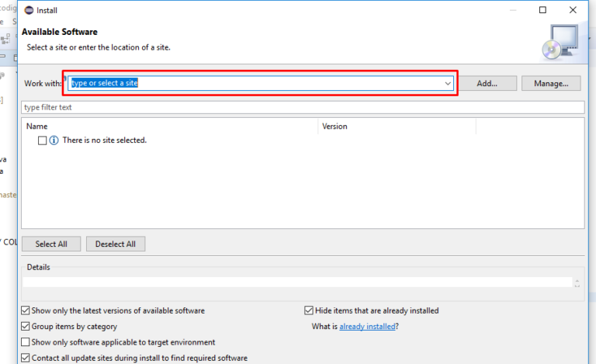Toggle Contact all update sites during install
The width and height of the screenshot is (596, 364).
pos(26,358)
